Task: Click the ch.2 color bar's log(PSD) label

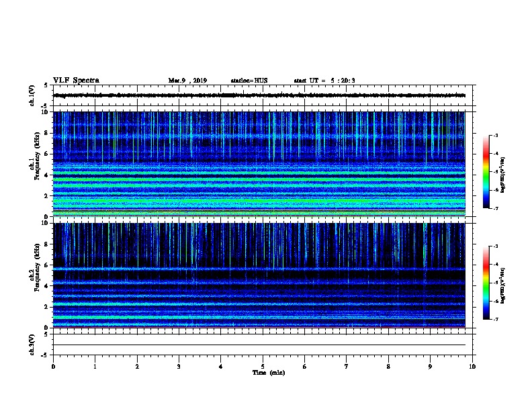Action: pos(503,286)
